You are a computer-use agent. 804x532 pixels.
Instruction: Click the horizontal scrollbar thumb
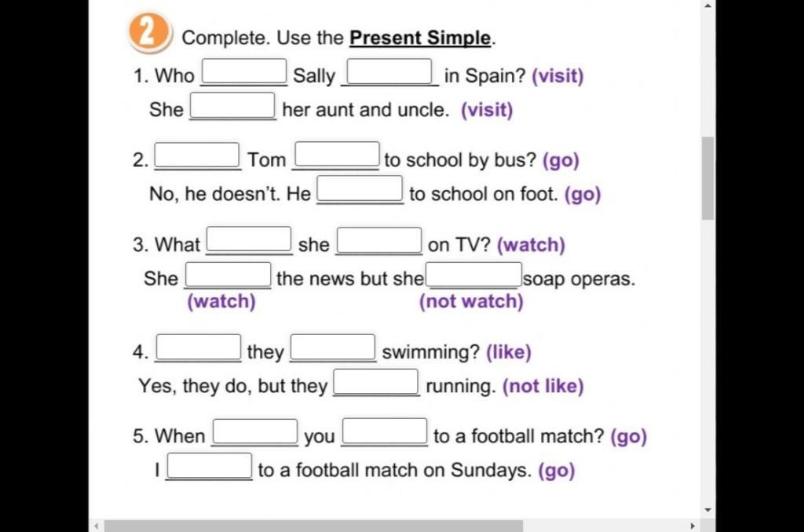tap(313, 526)
